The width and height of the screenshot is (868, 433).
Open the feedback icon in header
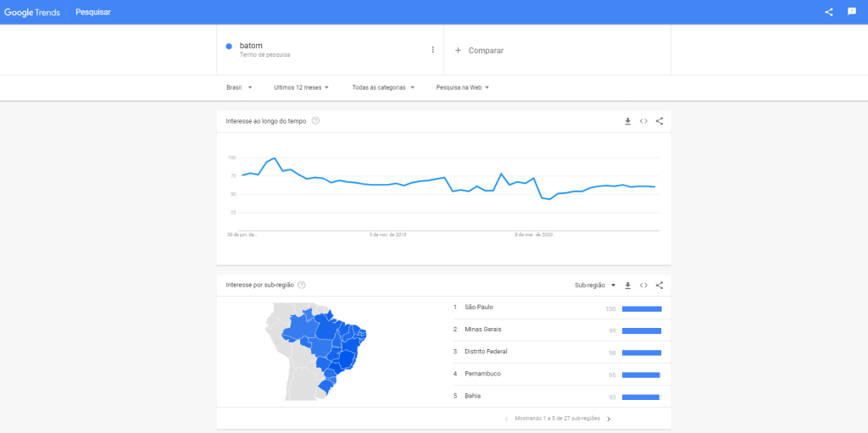click(x=851, y=12)
